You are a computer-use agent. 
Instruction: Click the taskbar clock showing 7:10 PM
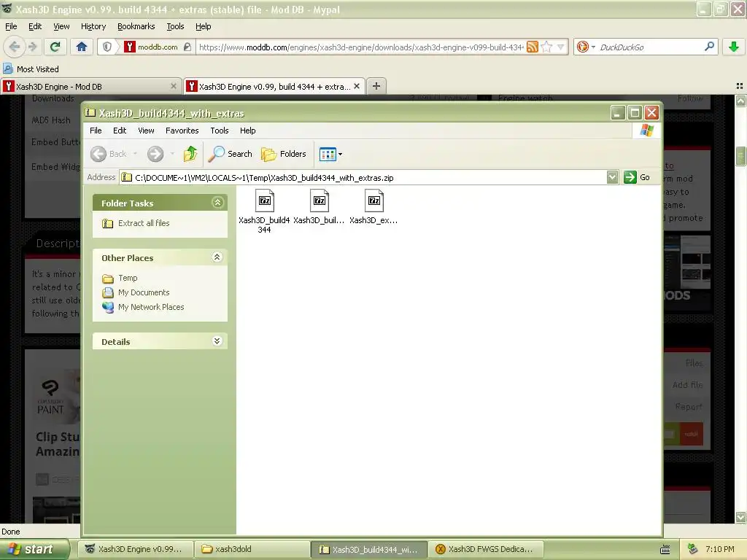[x=719, y=549]
